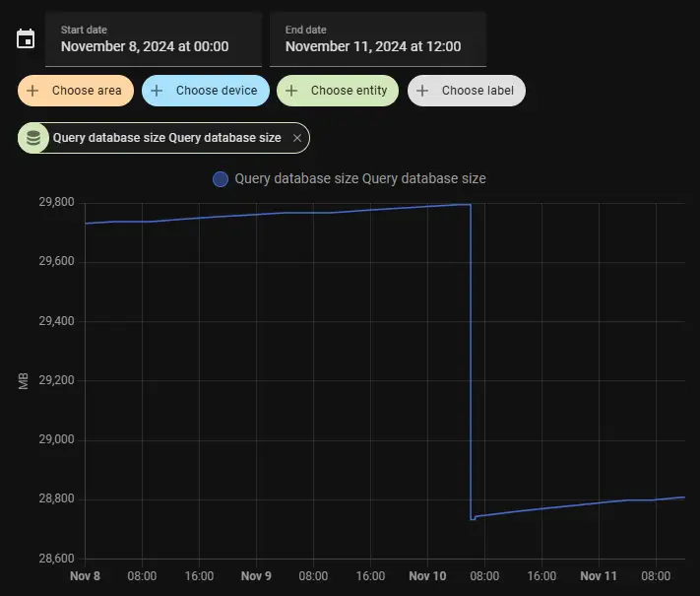Click the Query database size chip text
This screenshot has width=700, height=596.
pos(166,138)
